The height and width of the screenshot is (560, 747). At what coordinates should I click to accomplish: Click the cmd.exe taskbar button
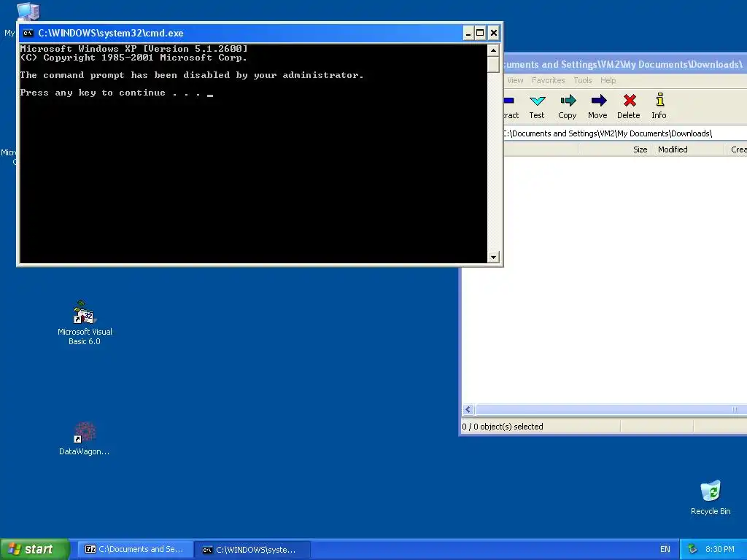click(x=252, y=550)
